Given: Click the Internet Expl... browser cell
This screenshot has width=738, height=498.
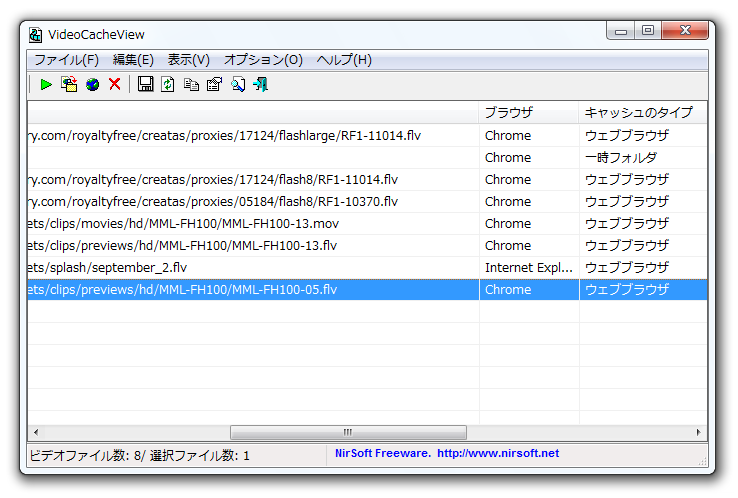Looking at the screenshot, I should [x=529, y=268].
